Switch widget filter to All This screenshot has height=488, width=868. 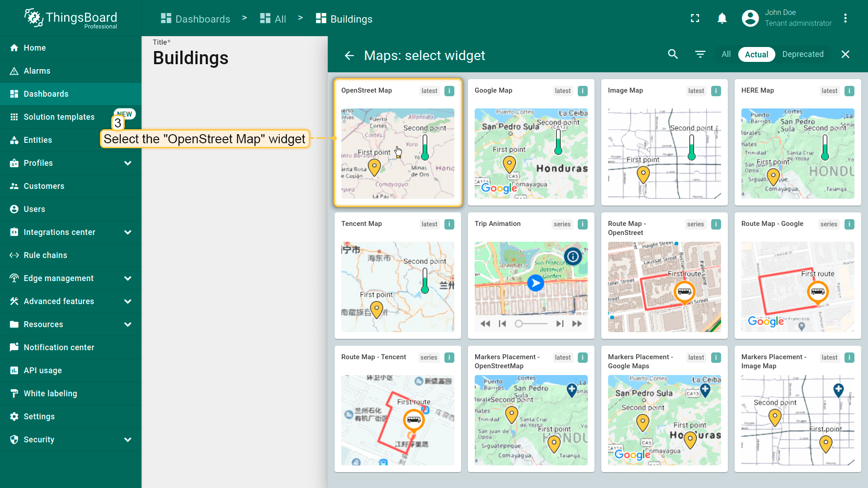(726, 54)
